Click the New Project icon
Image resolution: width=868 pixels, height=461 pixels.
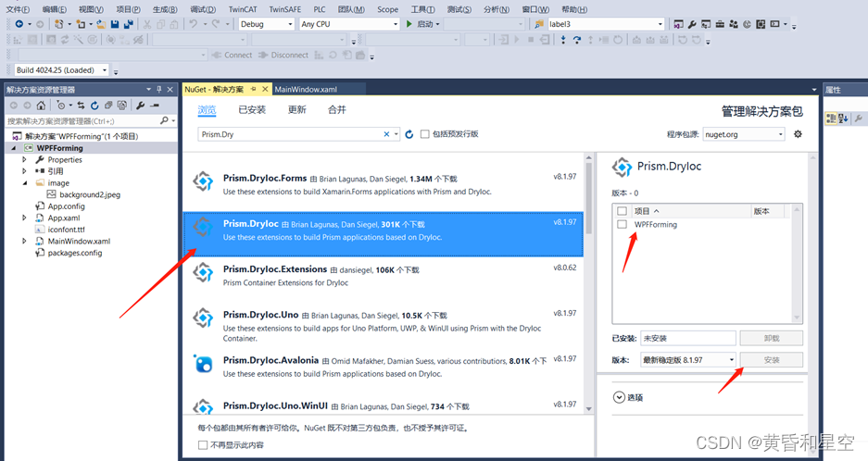[58, 24]
